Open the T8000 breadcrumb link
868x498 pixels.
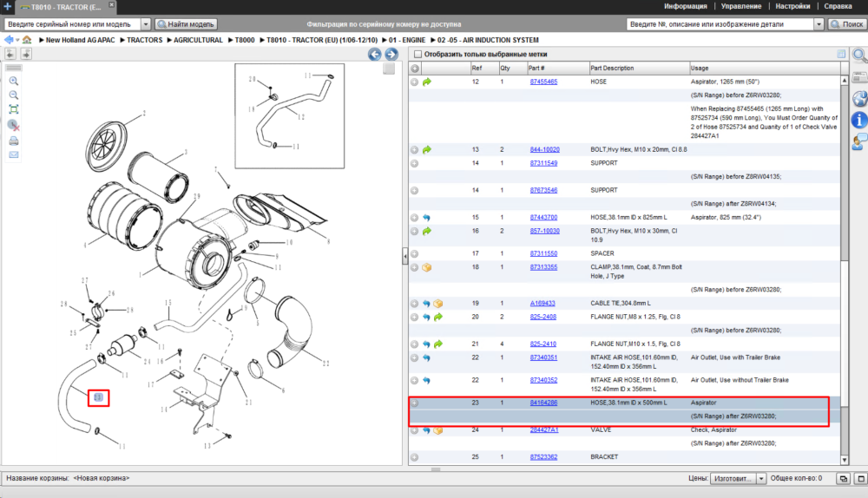click(245, 41)
